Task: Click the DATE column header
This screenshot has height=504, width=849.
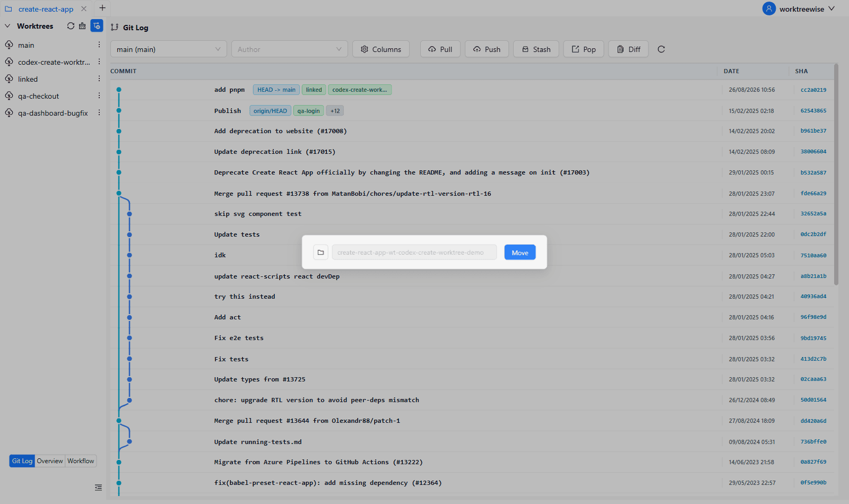Action: 731,71
